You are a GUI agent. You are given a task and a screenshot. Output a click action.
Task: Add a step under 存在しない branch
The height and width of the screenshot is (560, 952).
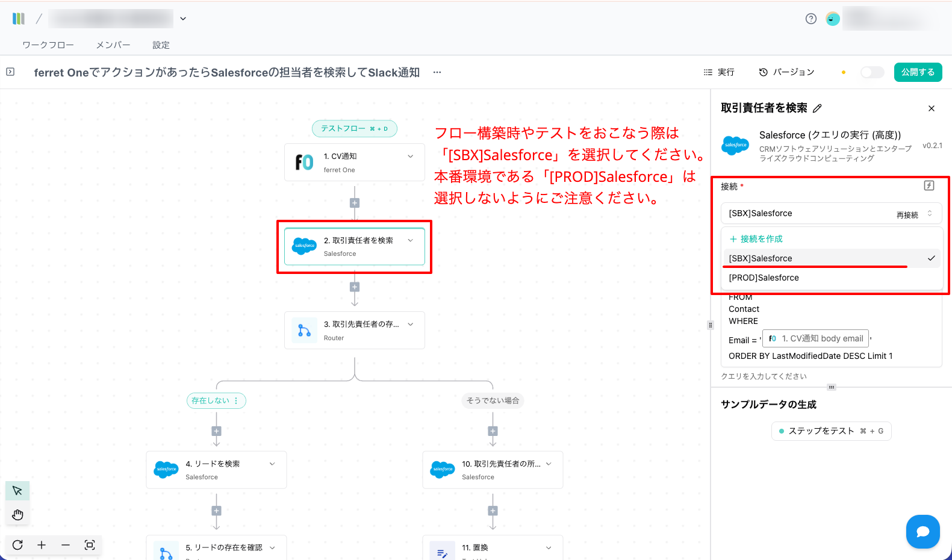tap(217, 431)
